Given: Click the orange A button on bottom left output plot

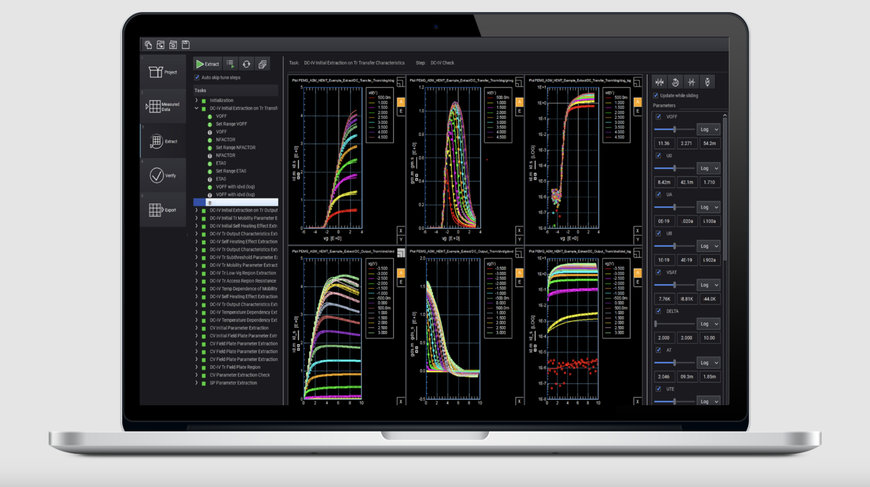Looking at the screenshot, I should coord(401,273).
